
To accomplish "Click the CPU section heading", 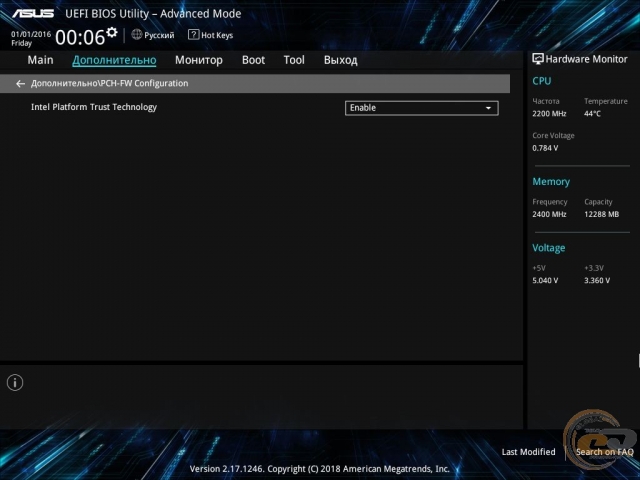I will (542, 81).
